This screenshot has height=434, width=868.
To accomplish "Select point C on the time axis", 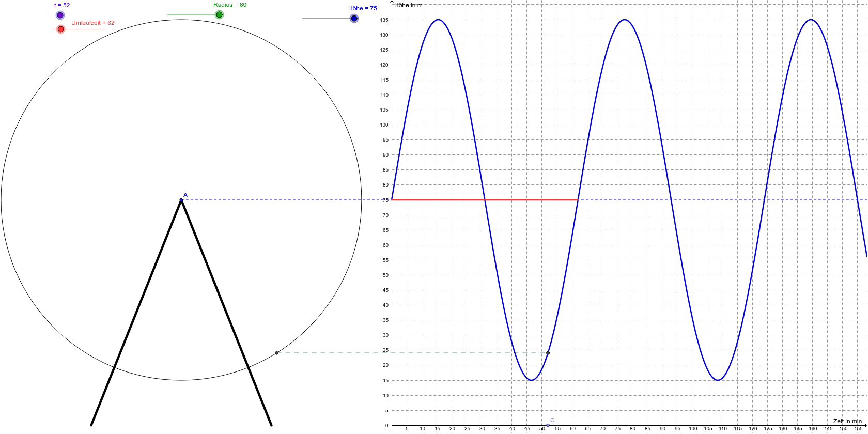I will click(x=548, y=426).
